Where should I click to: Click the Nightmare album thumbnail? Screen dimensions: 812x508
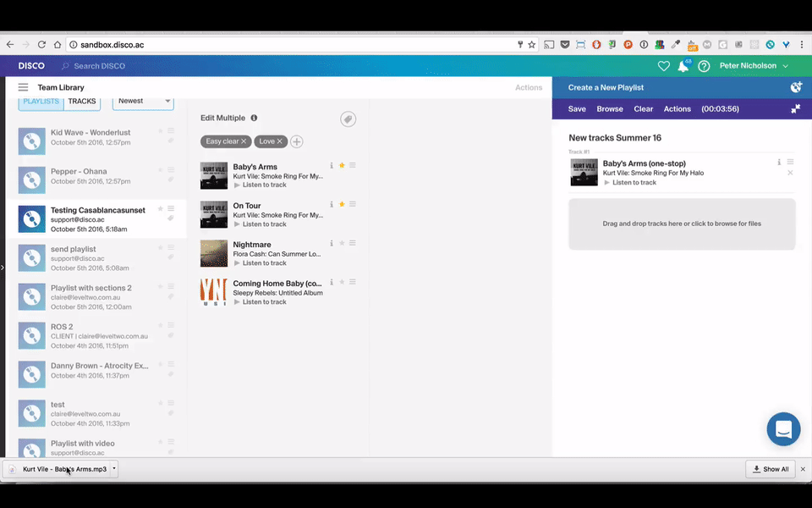[214, 253]
